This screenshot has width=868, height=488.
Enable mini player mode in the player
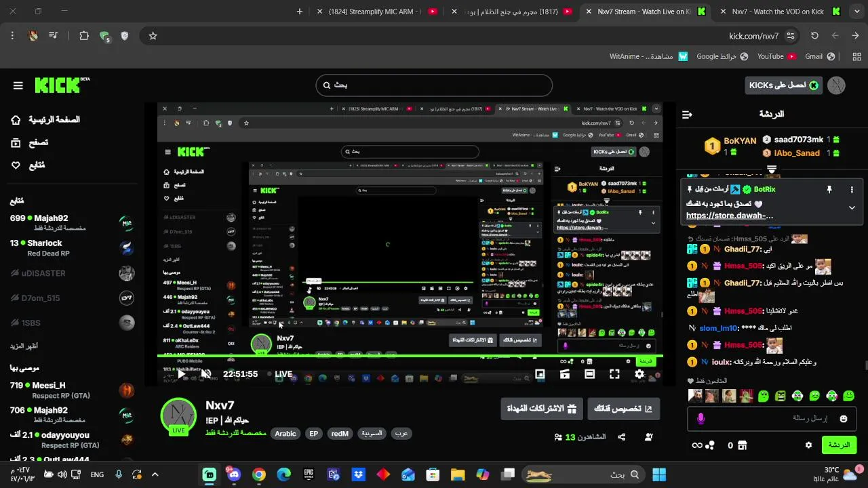click(x=540, y=373)
